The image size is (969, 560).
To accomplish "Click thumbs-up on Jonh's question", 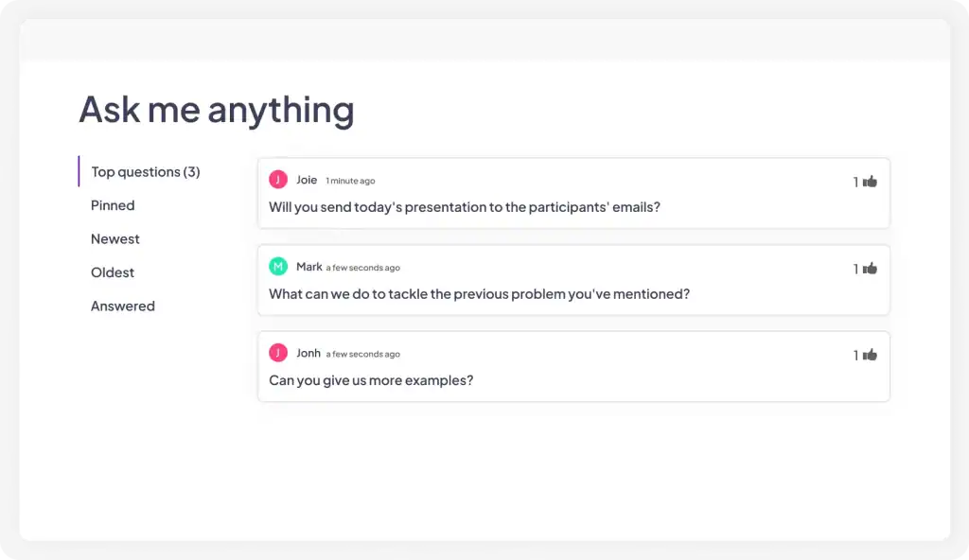I will click(x=870, y=355).
